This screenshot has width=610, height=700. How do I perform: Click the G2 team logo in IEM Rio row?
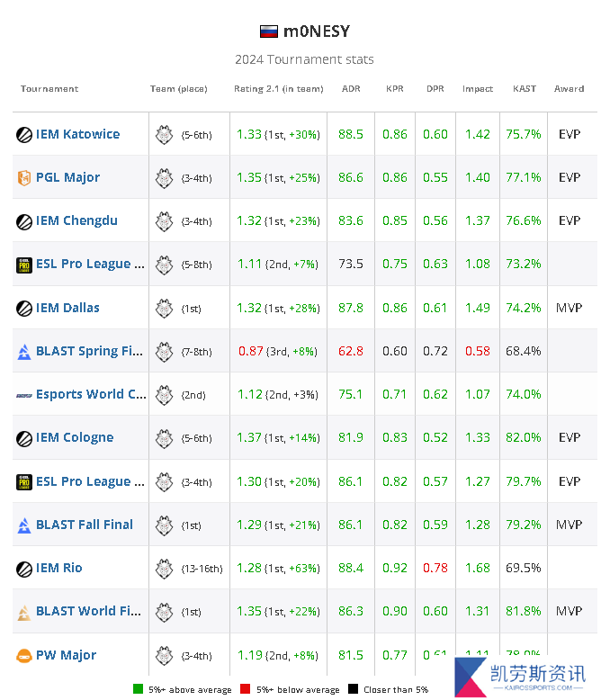point(164,568)
